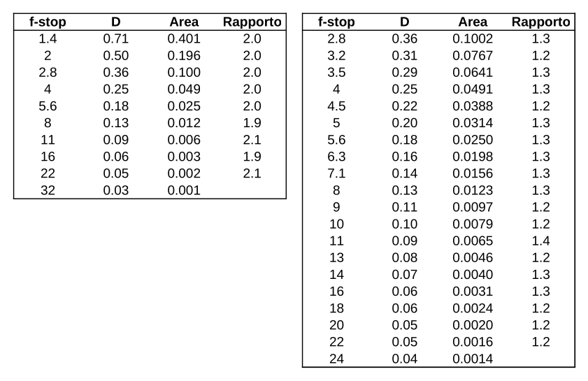Click the Area value 0.0014
The height and width of the screenshot is (381, 588).
(473, 359)
